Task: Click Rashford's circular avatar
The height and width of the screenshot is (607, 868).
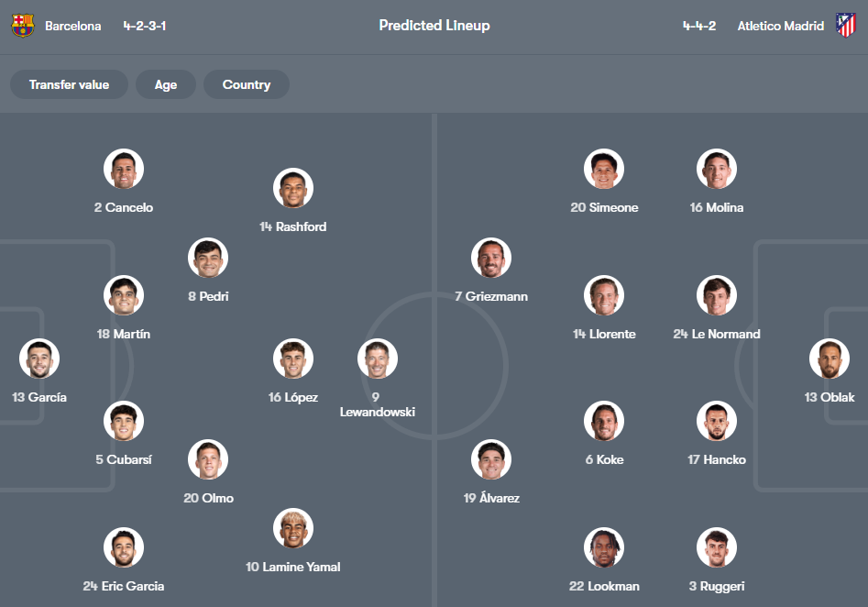Action: click(x=293, y=188)
